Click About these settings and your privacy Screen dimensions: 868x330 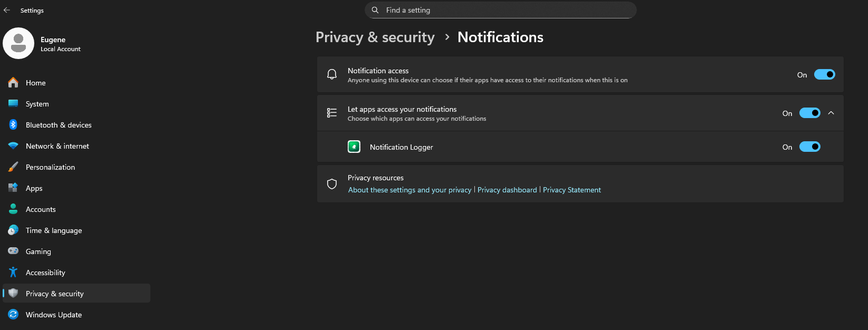click(x=409, y=190)
